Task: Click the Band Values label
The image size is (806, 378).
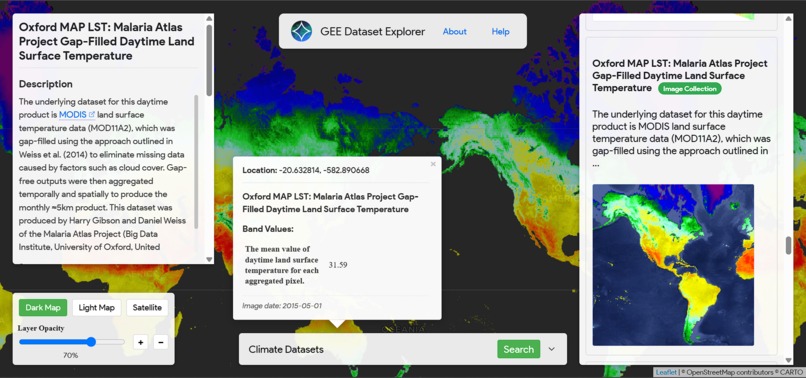Action: click(x=268, y=229)
